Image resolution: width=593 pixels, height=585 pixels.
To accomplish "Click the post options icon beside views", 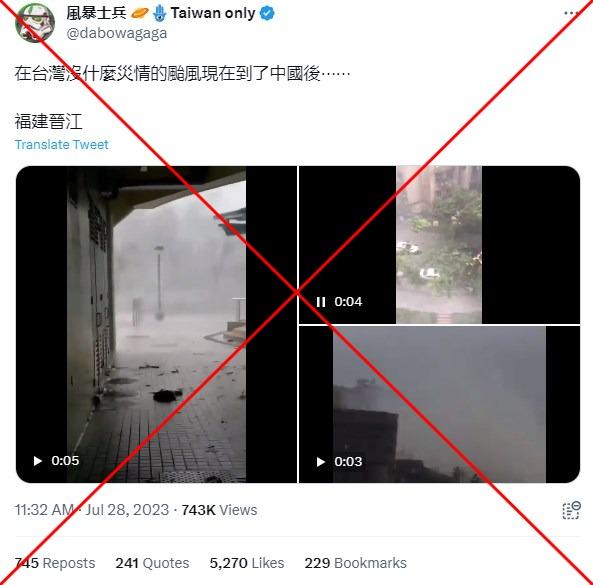I will [571, 511].
